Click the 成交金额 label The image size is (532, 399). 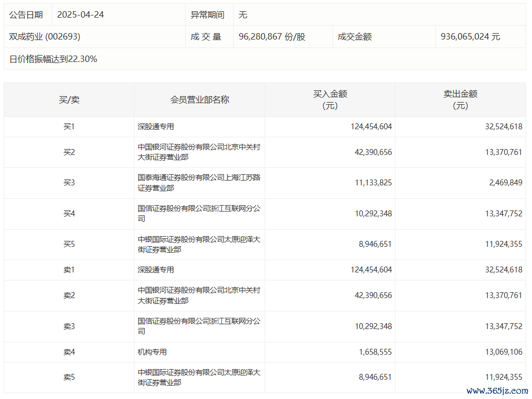354,37
